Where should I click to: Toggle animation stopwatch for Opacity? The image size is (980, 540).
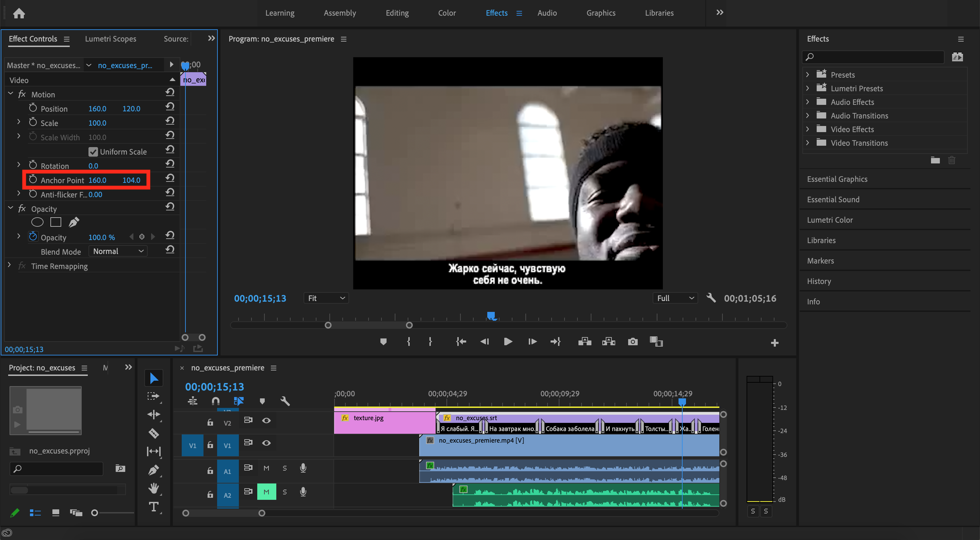click(33, 237)
